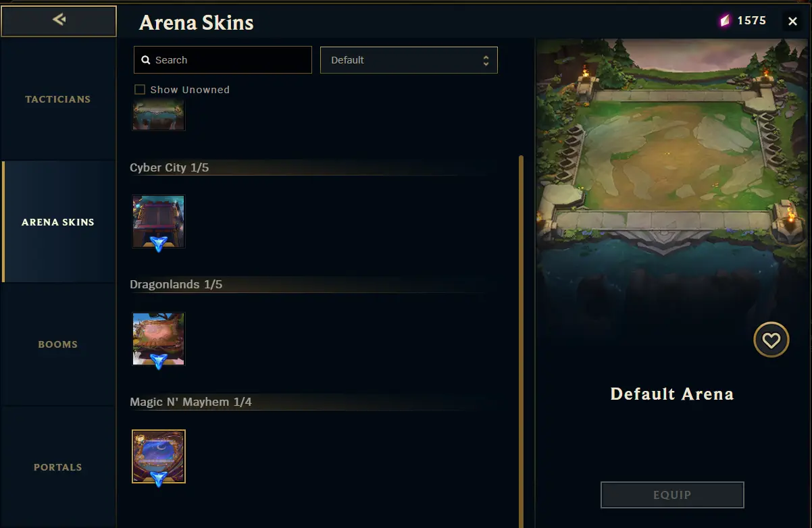The height and width of the screenshot is (528, 812).
Task: Click the purple currency gem icon
Action: coord(725,21)
